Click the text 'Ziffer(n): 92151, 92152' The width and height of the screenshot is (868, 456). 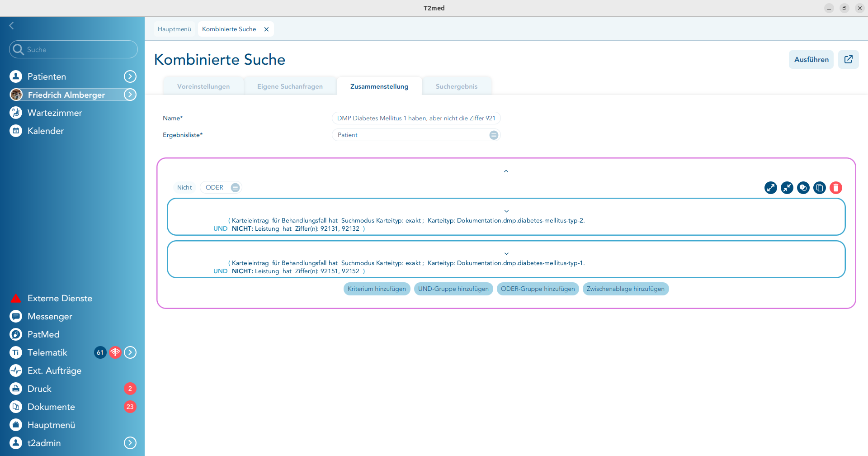tap(327, 271)
